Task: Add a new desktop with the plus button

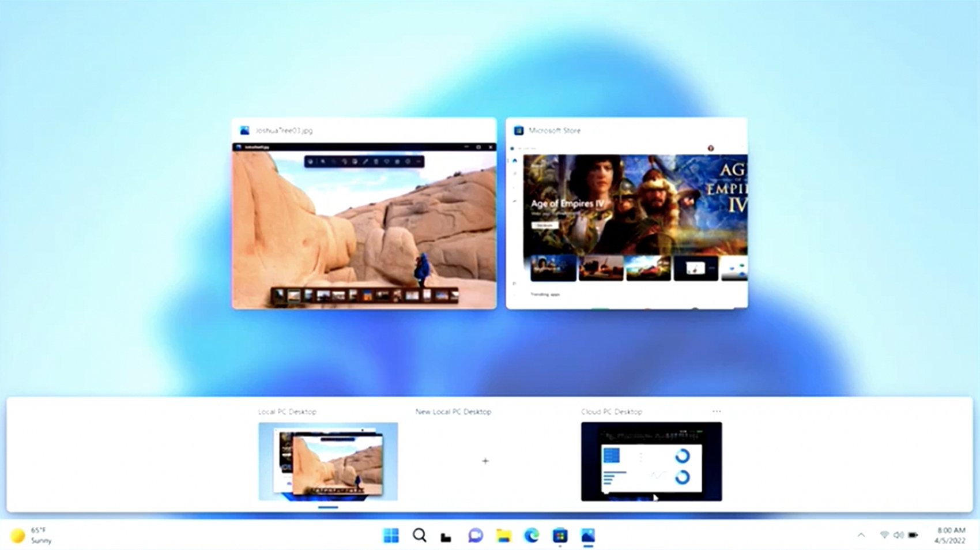Action: (x=485, y=461)
